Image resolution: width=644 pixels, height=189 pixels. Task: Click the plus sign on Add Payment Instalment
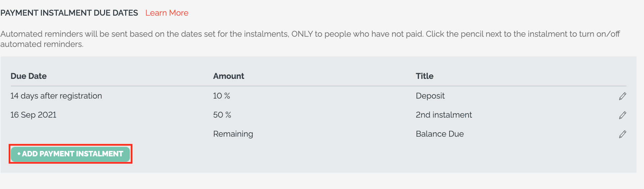[19, 154]
